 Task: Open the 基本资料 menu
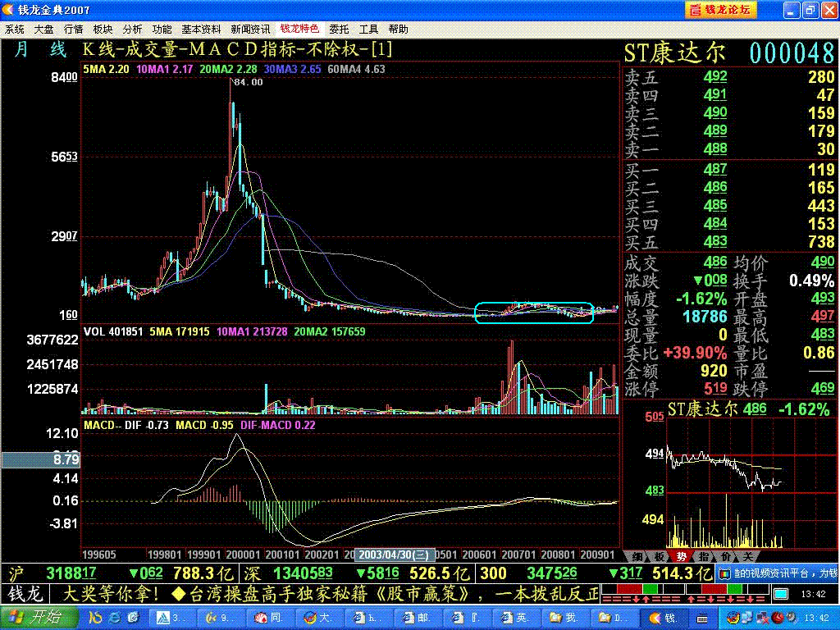coord(201,30)
